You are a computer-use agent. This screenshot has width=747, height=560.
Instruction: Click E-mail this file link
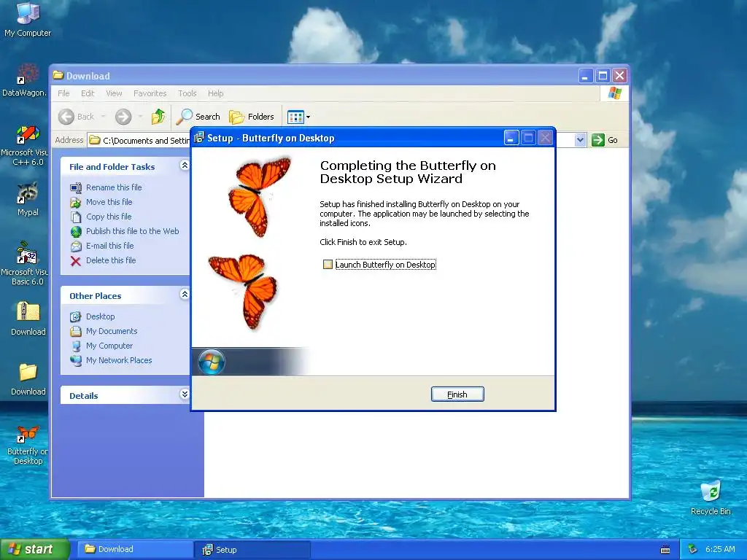pos(109,246)
